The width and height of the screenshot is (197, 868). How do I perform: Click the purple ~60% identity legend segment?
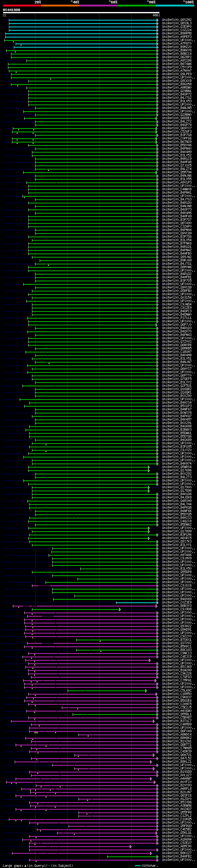(x=98, y=6)
